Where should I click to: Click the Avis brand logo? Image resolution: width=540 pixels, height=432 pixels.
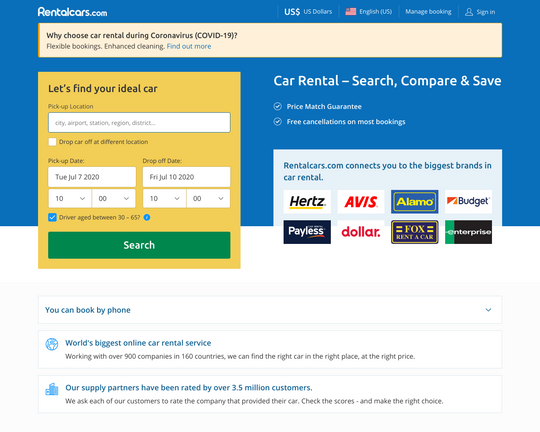[x=361, y=202]
